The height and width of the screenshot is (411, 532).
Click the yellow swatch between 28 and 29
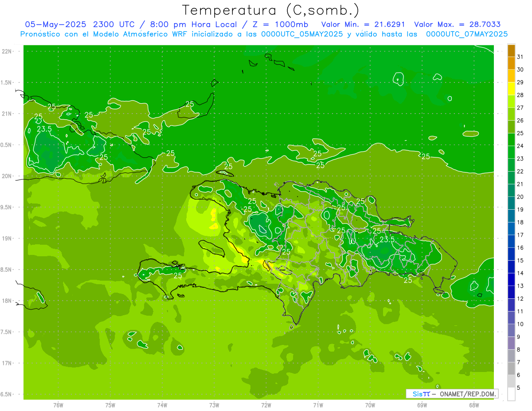point(511,89)
